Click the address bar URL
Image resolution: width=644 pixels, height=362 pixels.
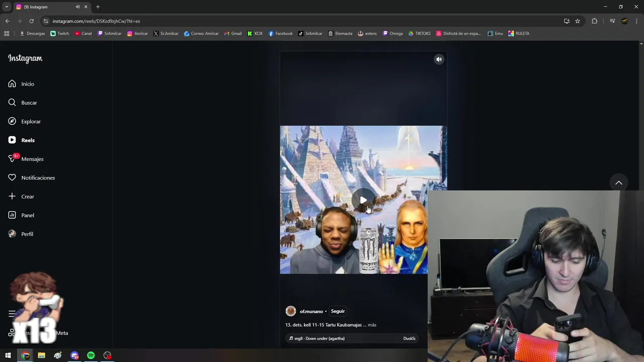tap(96, 21)
